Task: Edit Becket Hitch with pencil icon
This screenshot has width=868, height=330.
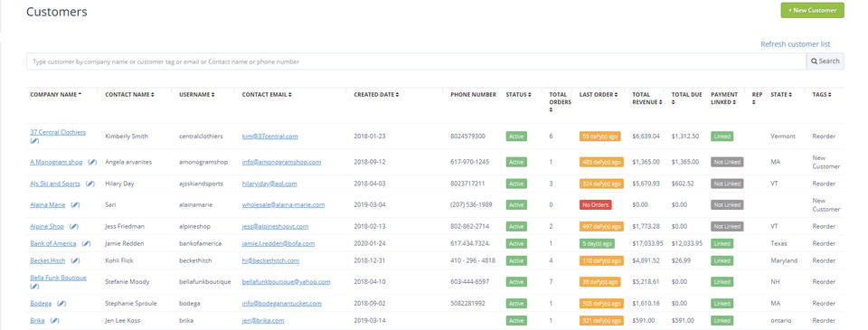Action: (76, 260)
